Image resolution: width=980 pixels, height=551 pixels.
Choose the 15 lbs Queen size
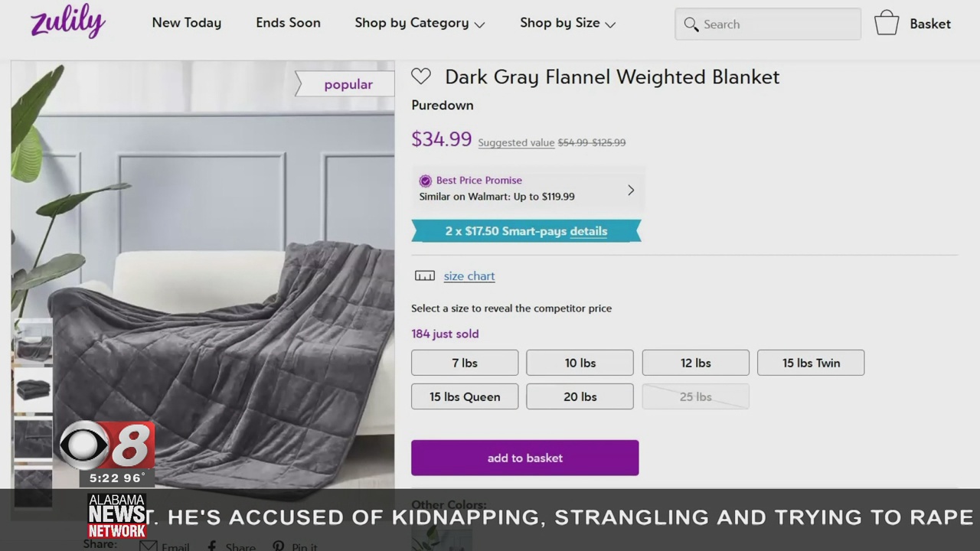465,396
